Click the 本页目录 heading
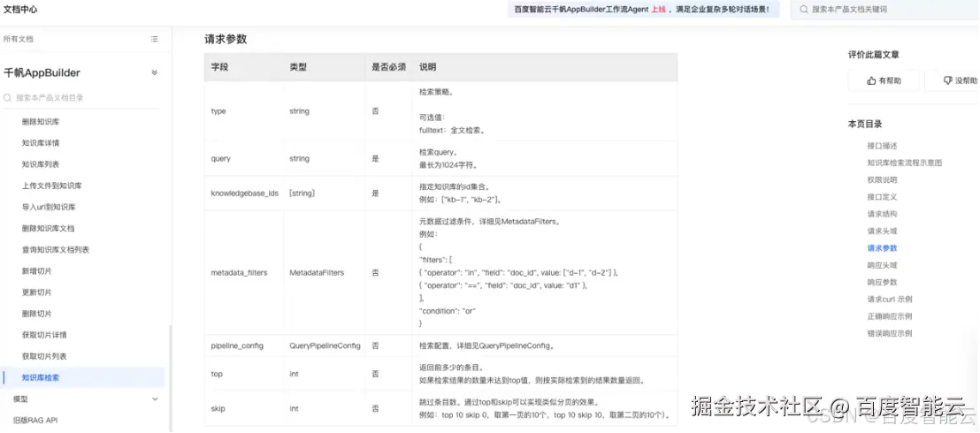 click(865, 125)
